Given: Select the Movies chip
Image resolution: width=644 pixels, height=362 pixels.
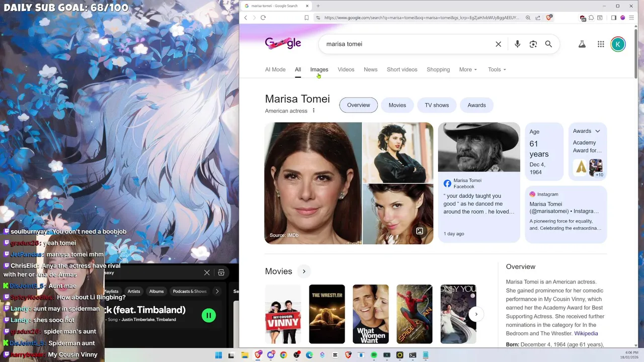Looking at the screenshot, I should [x=397, y=105].
